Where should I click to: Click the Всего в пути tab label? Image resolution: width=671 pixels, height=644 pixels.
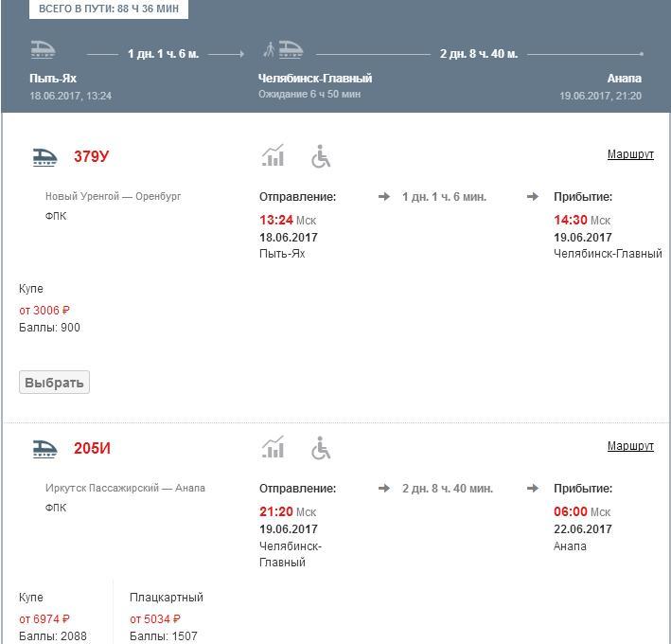(108, 9)
